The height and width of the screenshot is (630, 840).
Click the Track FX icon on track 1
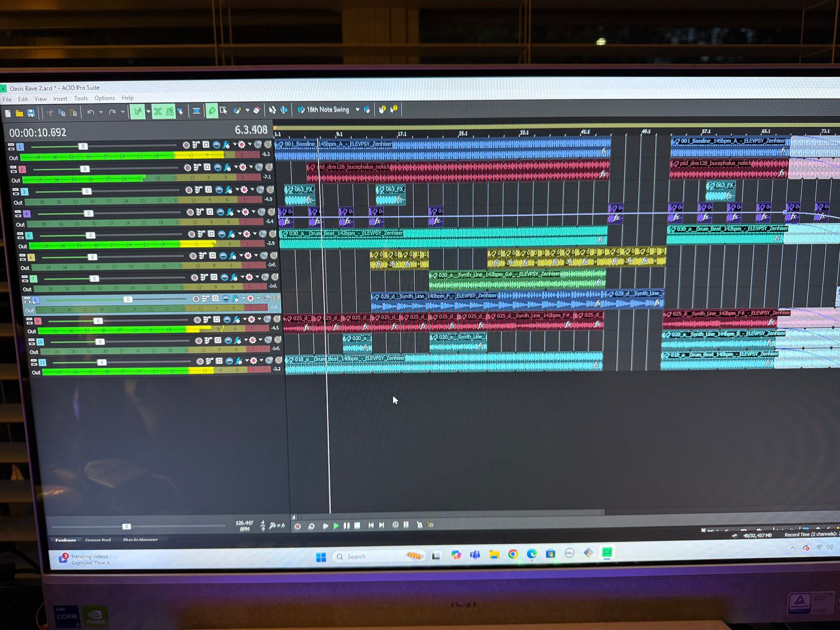tap(226, 145)
